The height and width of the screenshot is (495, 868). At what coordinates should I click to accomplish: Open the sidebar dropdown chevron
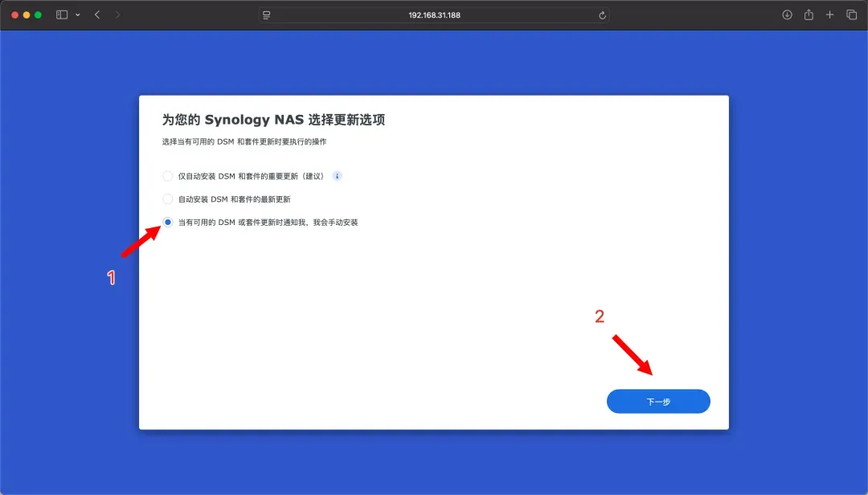77,15
